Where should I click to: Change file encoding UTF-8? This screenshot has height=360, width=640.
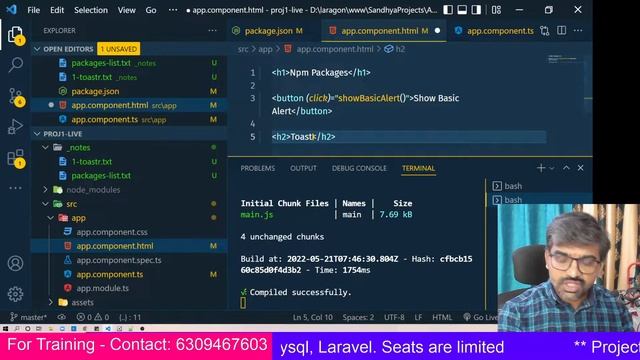click(x=394, y=317)
